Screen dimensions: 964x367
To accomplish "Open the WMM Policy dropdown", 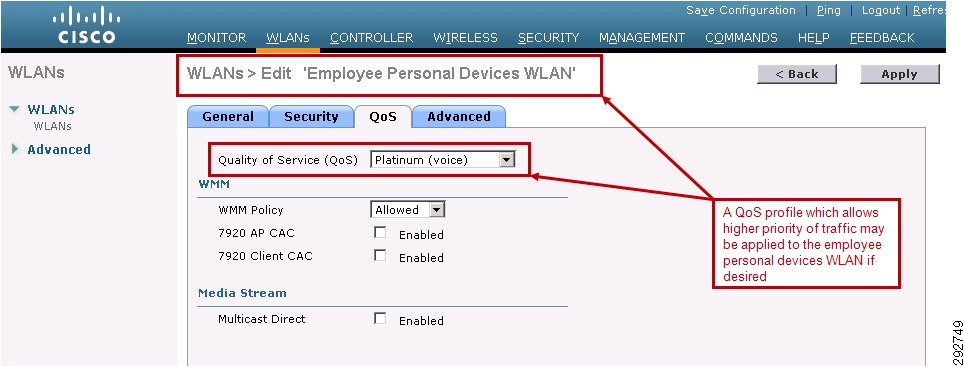I will [x=408, y=210].
